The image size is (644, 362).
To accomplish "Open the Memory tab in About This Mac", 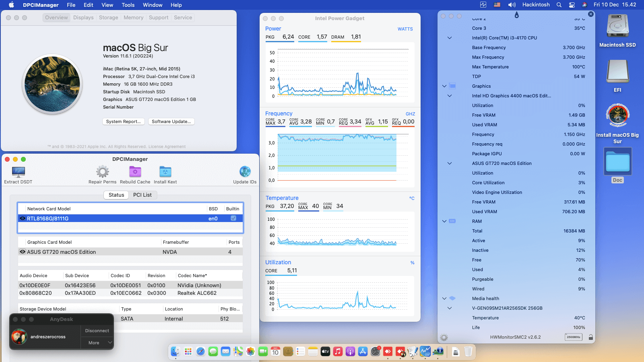I will [x=134, y=18].
